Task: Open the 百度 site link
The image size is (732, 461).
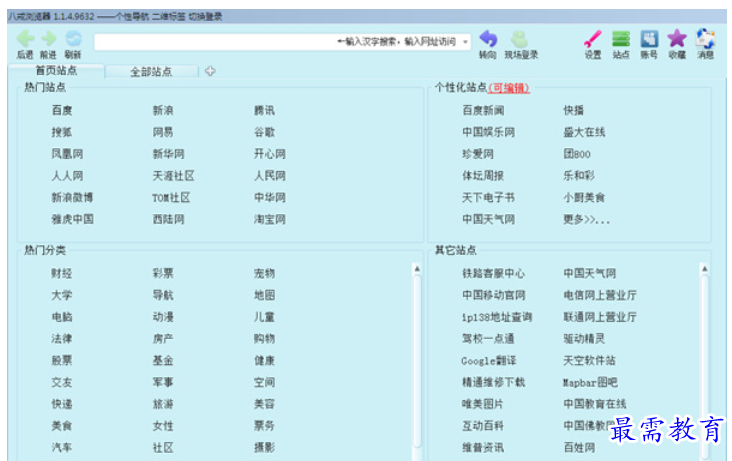Action: [62, 111]
